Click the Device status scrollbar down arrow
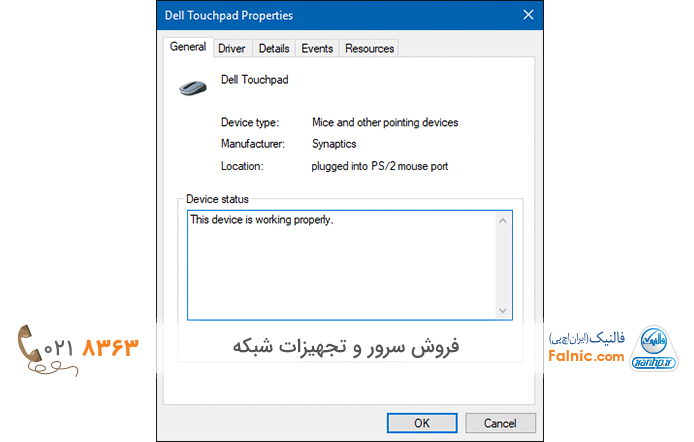Image resolution: width=694 pixels, height=442 pixels. coord(503,310)
